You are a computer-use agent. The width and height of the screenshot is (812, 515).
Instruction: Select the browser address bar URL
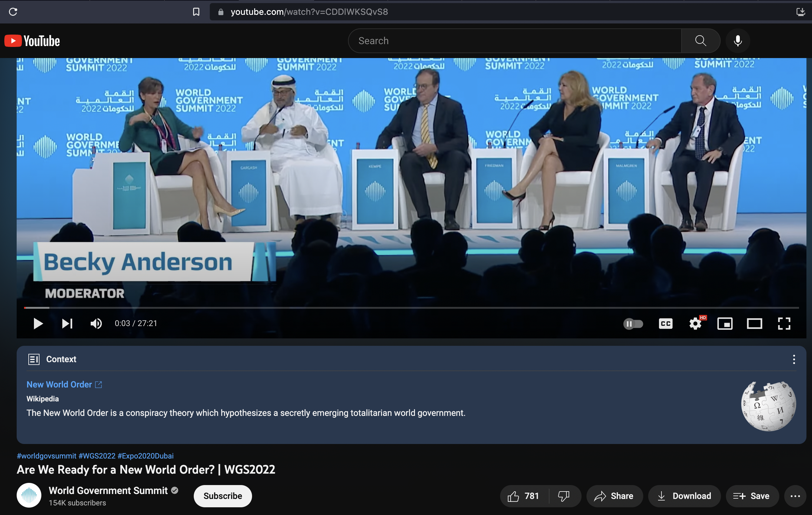[309, 12]
